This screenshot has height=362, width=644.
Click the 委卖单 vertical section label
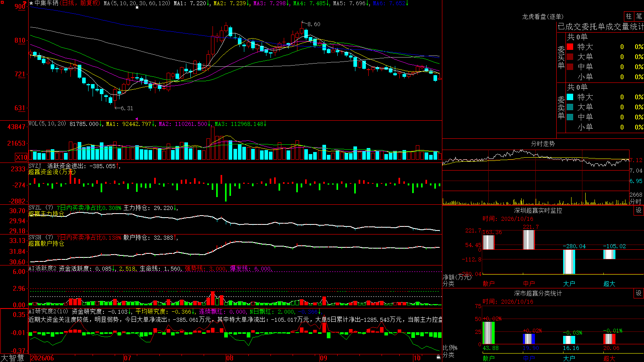(x=561, y=108)
